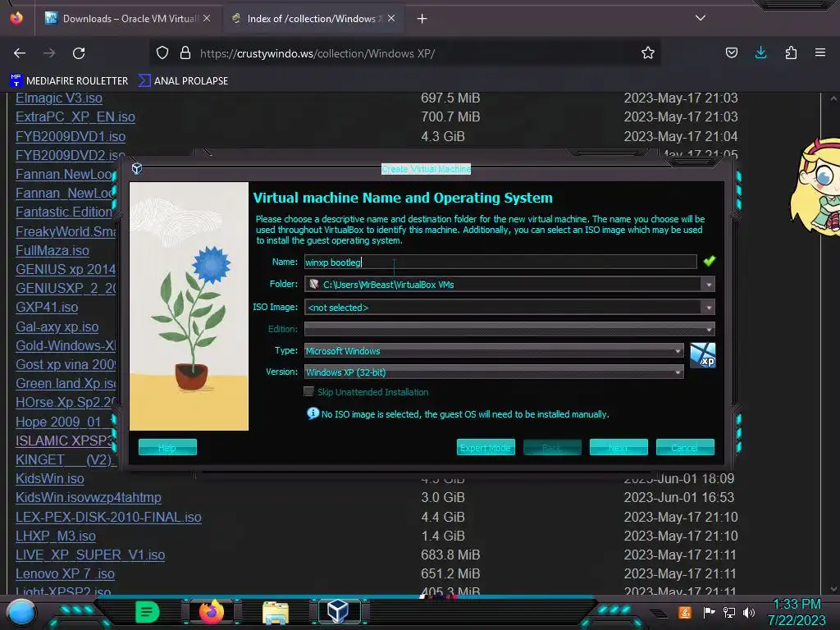Click the Next button in the wizard
840x630 pixels.
click(619, 447)
